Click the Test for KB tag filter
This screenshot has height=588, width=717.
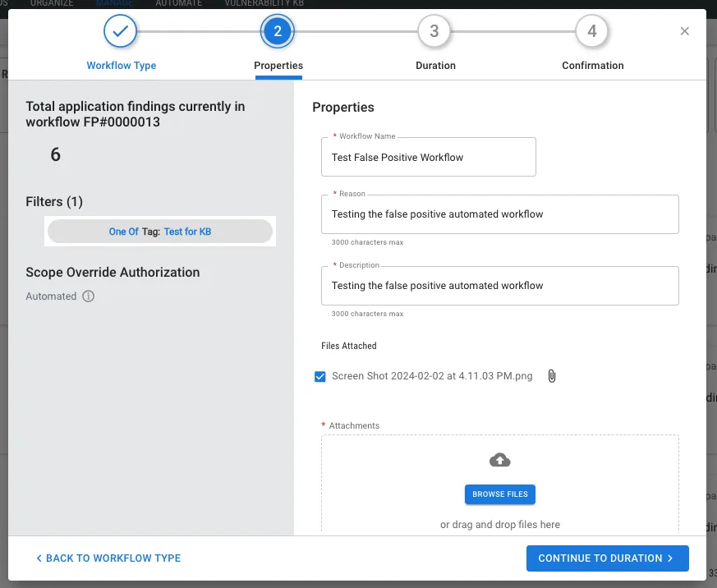coord(160,232)
